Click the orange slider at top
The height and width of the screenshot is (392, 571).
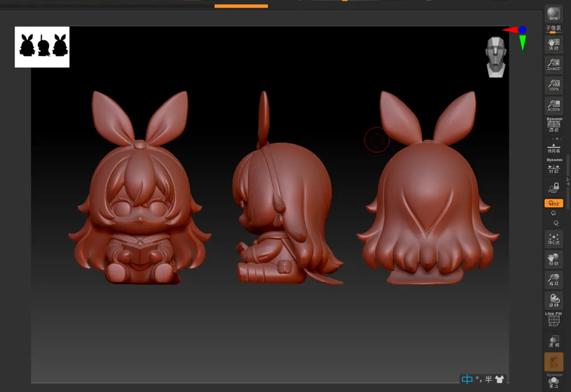pos(241,6)
